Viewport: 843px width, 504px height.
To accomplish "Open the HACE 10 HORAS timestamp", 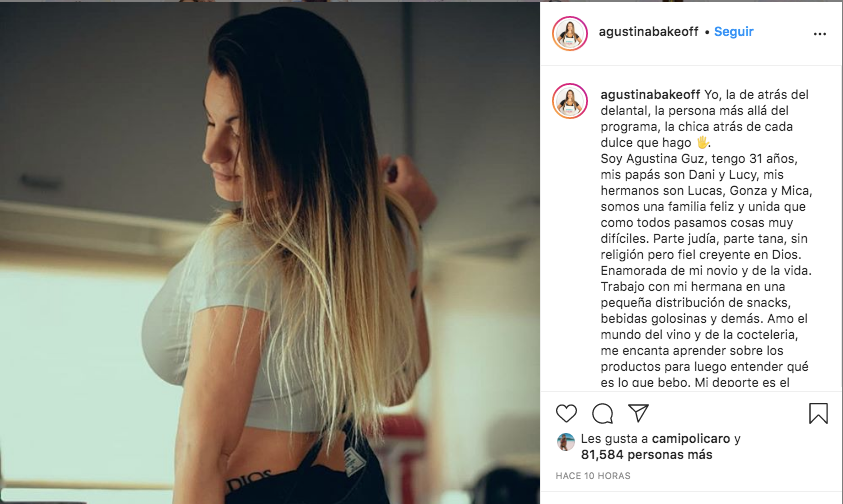I will (593, 476).
